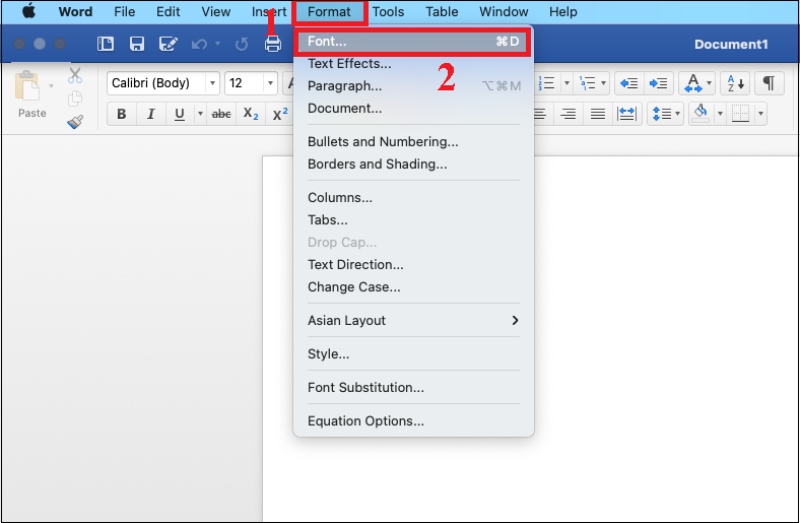
Task: Click the Print icon in the title bar
Action: pos(272,44)
